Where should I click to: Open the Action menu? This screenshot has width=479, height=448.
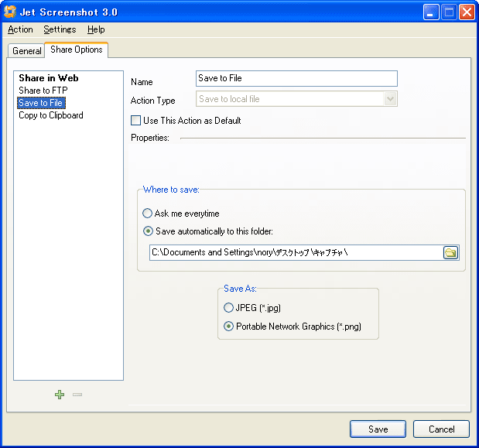[x=20, y=29]
